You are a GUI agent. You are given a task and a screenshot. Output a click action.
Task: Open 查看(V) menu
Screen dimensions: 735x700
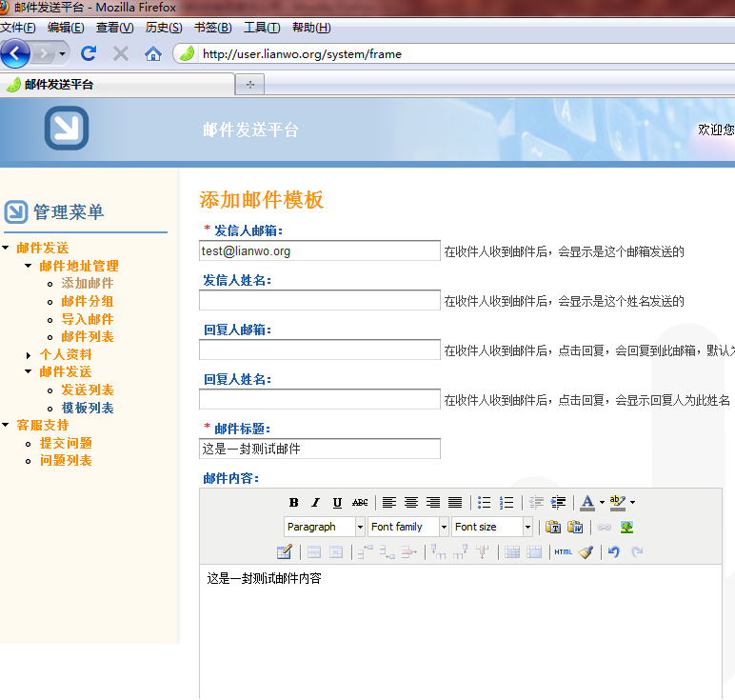[x=114, y=28]
